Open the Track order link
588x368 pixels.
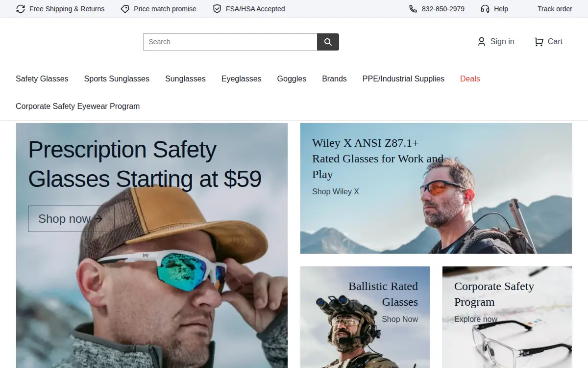[555, 9]
